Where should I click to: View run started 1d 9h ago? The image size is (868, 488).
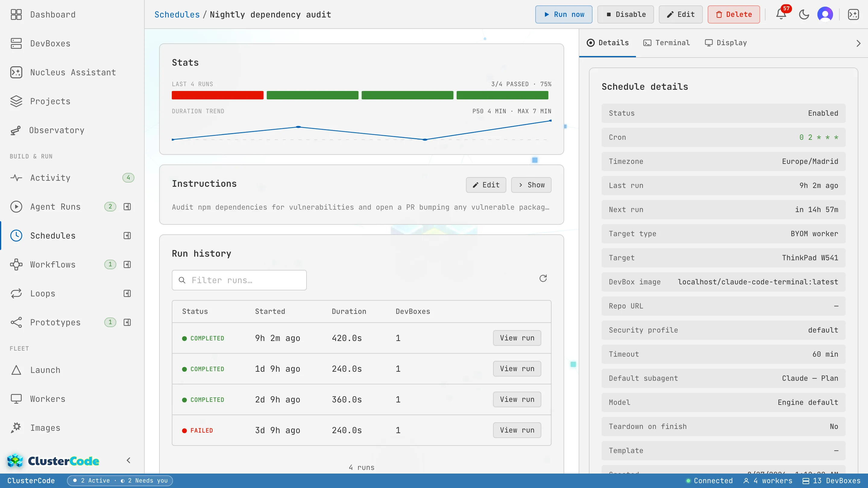[x=517, y=368]
